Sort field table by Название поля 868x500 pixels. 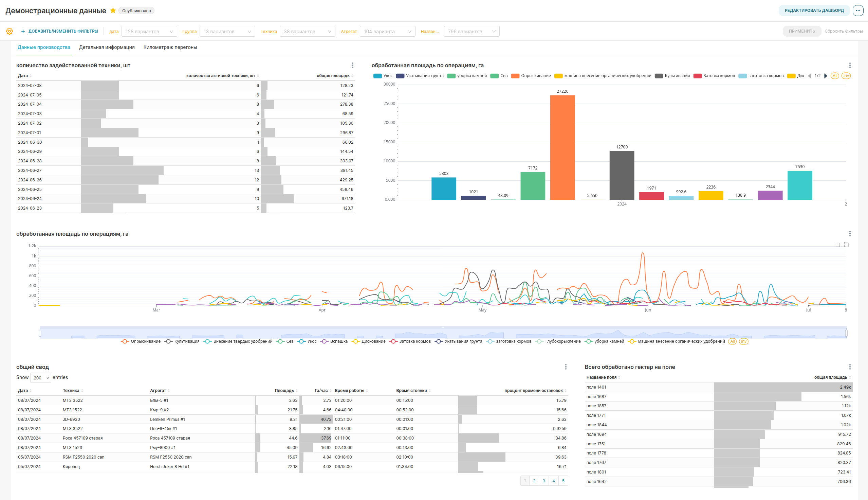(603, 377)
